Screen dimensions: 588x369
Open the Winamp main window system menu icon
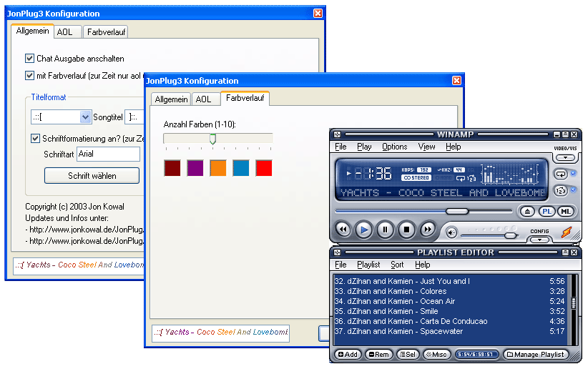pos(337,134)
